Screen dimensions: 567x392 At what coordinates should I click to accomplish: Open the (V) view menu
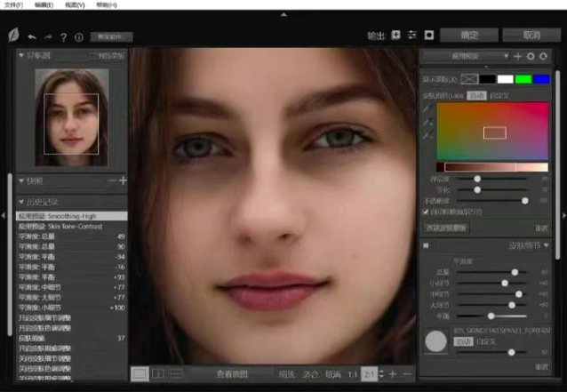click(76, 4)
